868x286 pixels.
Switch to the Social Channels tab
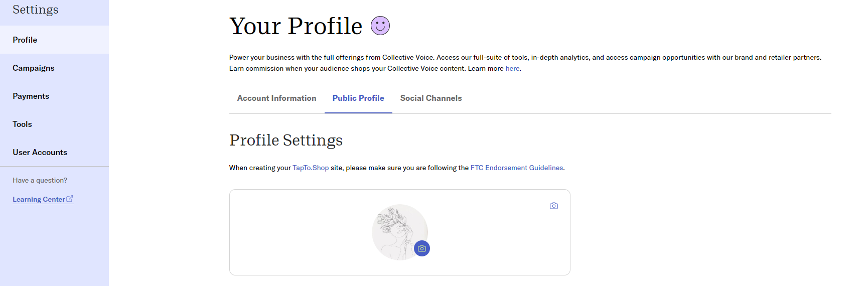point(431,98)
